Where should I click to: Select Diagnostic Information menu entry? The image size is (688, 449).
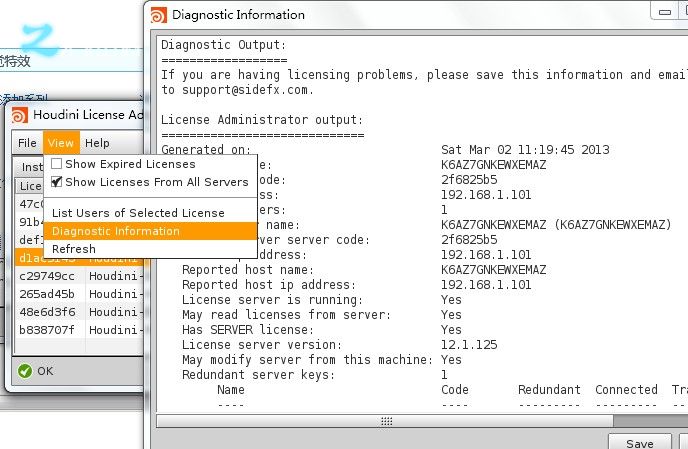coord(116,231)
